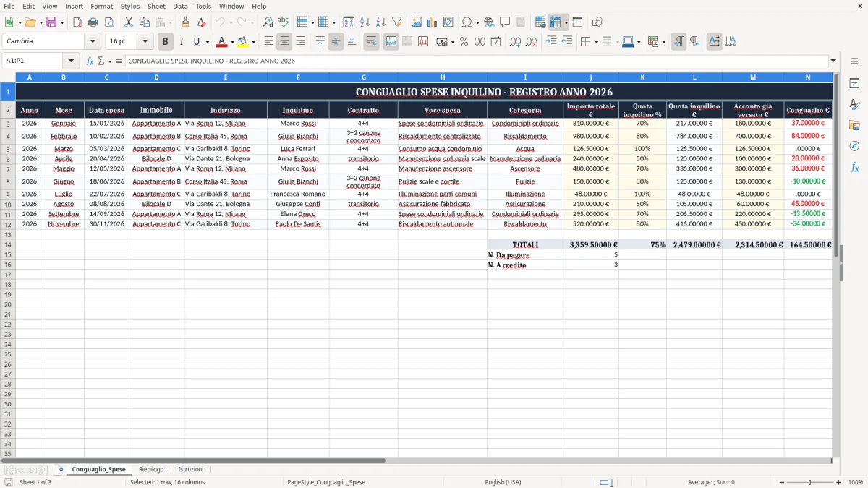This screenshot has height=488, width=868.
Task: Toggle Center Vertically alignment
Action: click(x=336, y=42)
